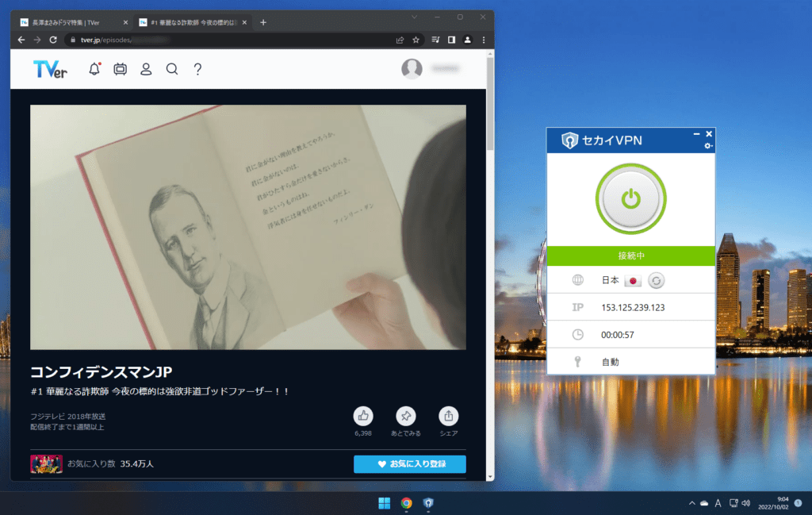Viewport: 812px width, 515px height.
Task: Click the TVer logo
Action: click(50, 69)
